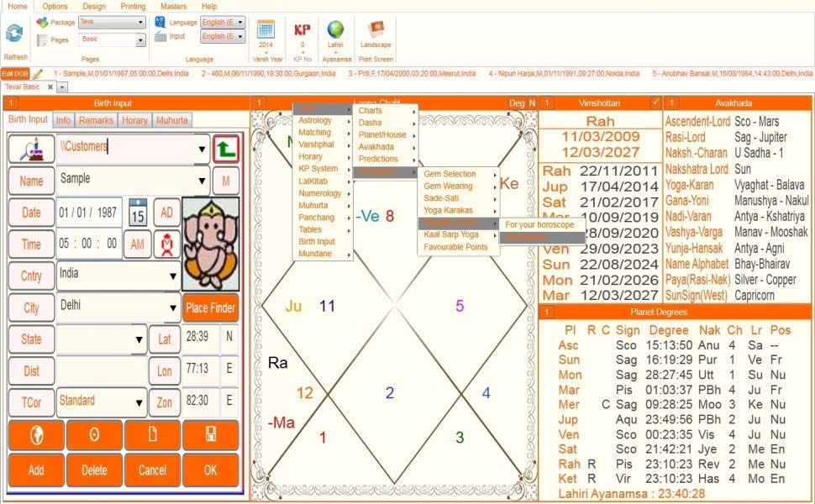Click the Input keyboard icon
Viewport: 815px width, 504px height.
160,36
